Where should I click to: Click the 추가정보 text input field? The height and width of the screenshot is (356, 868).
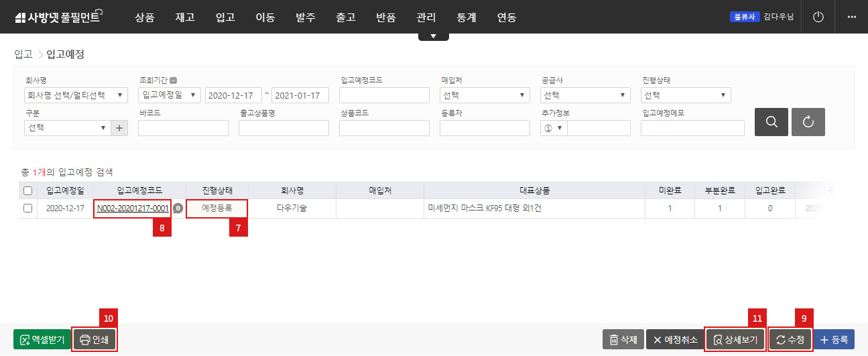pos(599,127)
